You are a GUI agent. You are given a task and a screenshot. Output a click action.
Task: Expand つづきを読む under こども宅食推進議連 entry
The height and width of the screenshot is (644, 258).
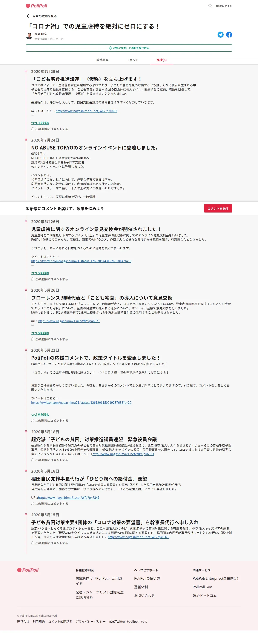tap(40, 123)
